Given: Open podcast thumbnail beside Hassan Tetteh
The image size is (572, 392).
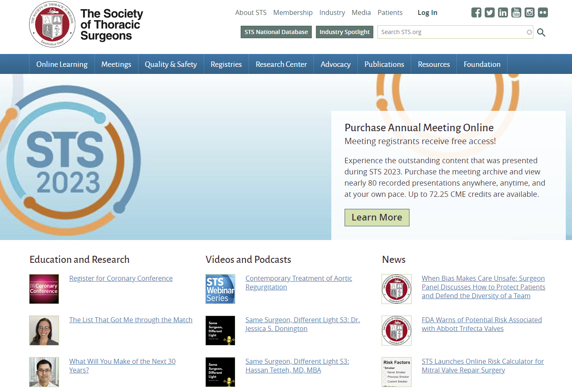Looking at the screenshot, I should coord(220,372).
